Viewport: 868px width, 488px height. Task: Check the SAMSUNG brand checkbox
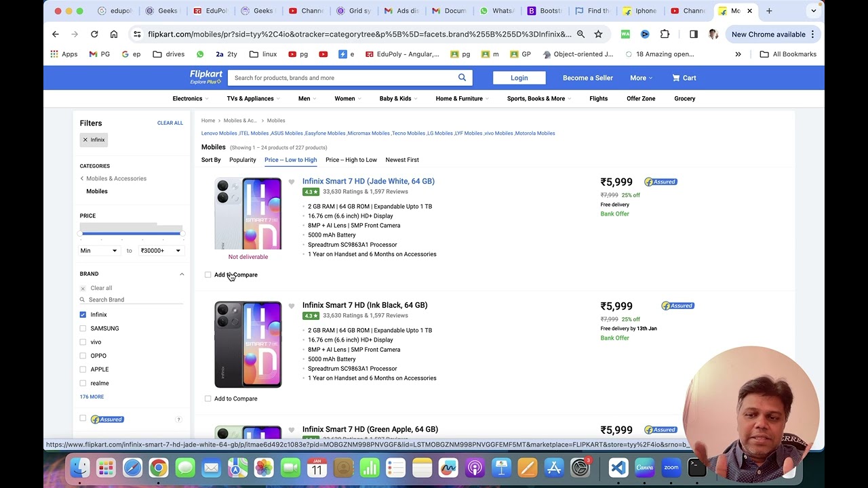(x=83, y=329)
